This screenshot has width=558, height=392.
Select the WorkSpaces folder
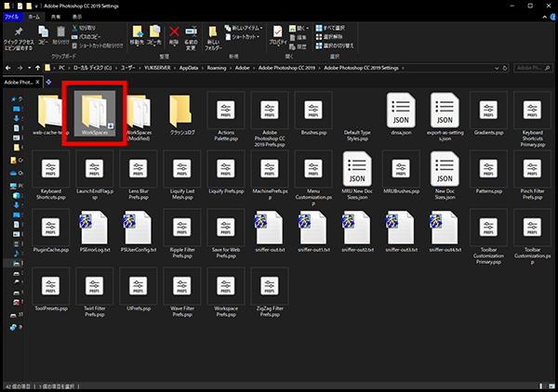95,112
